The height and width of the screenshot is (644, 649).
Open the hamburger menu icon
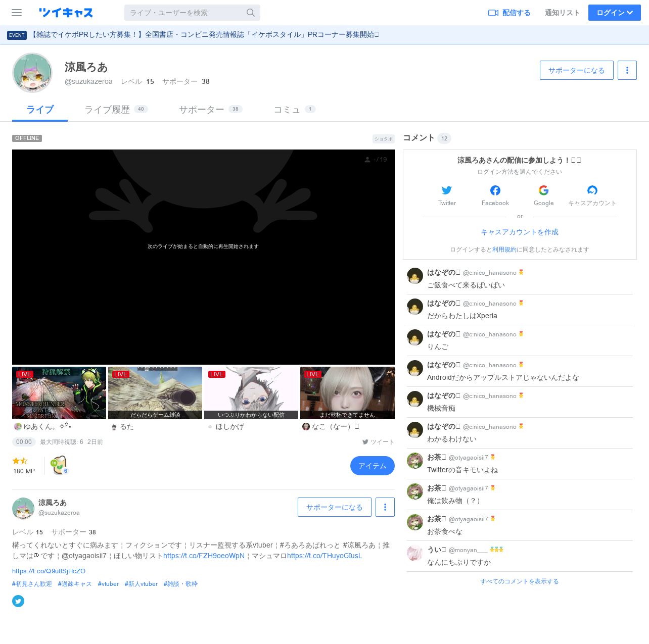coord(17,13)
